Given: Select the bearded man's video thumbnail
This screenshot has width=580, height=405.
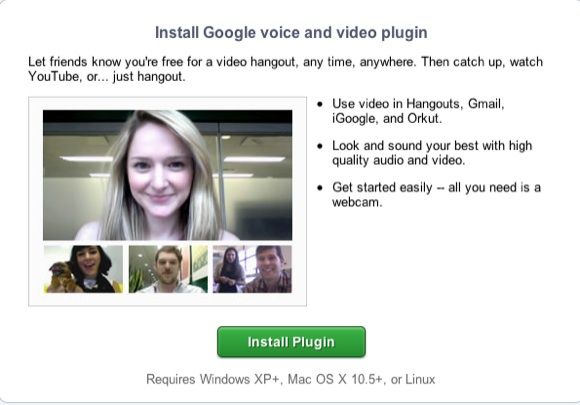Looking at the screenshot, I should click(x=168, y=269).
